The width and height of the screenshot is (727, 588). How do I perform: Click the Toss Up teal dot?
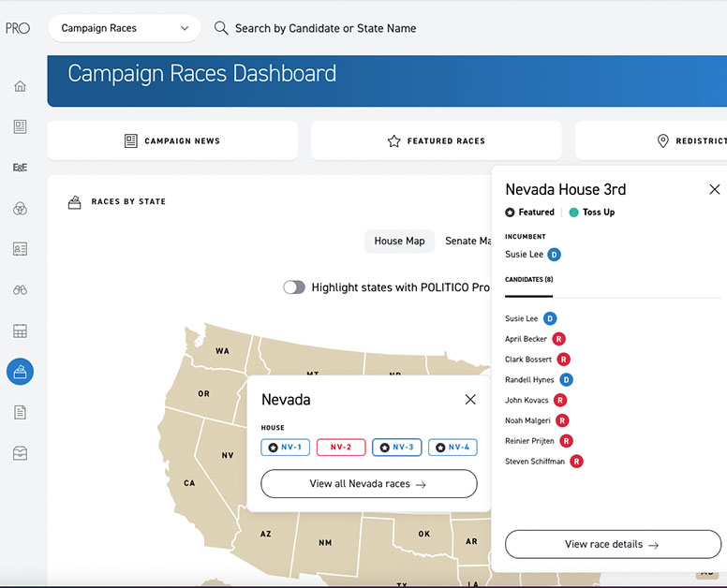click(573, 213)
